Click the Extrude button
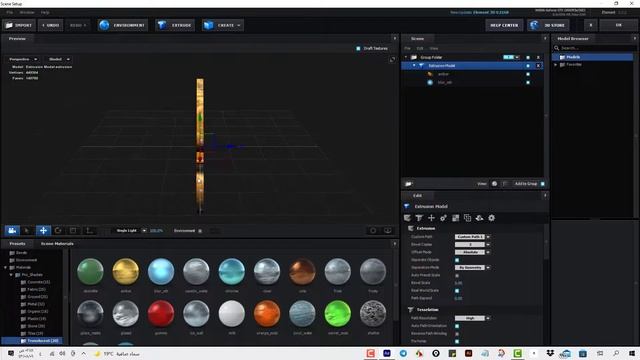Viewport: 640px width, 360px height. (175, 25)
